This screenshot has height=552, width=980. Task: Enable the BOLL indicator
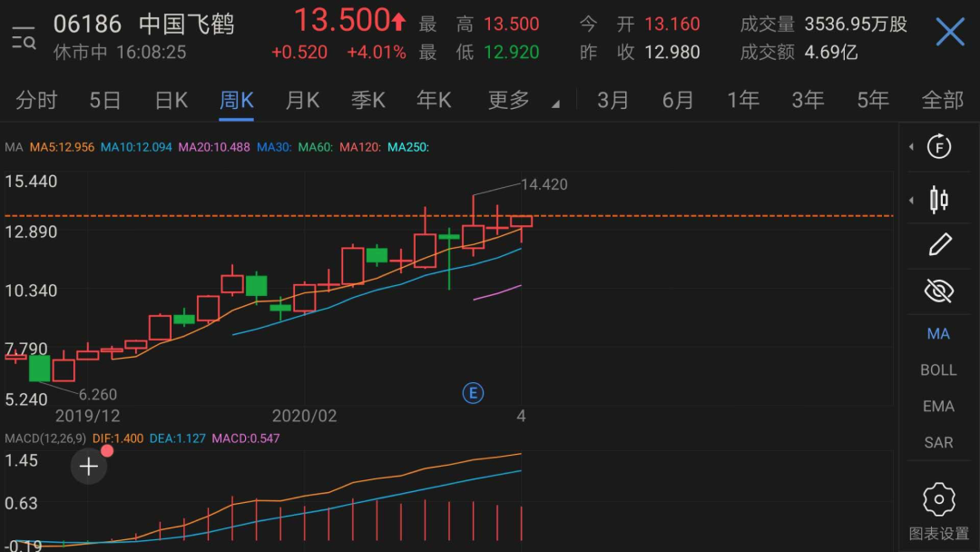pos(938,370)
